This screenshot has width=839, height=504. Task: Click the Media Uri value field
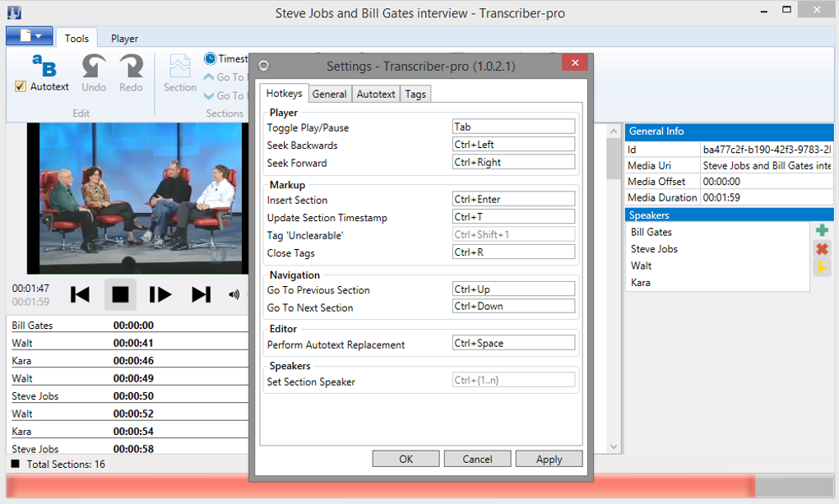(x=767, y=165)
